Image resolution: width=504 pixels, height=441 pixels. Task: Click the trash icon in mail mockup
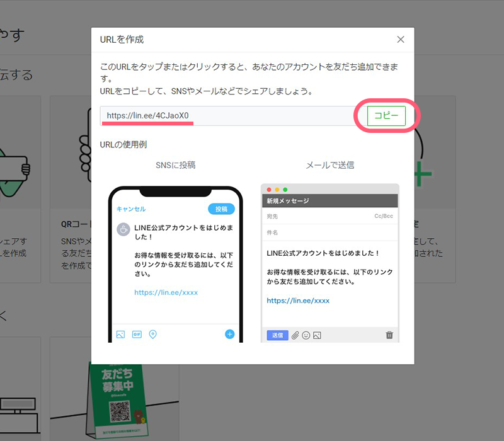pos(389,335)
